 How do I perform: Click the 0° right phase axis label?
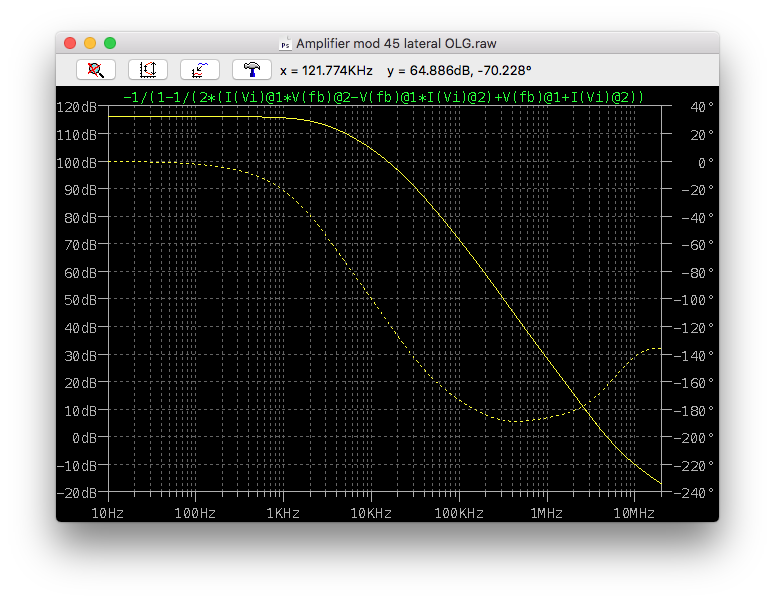706,163
